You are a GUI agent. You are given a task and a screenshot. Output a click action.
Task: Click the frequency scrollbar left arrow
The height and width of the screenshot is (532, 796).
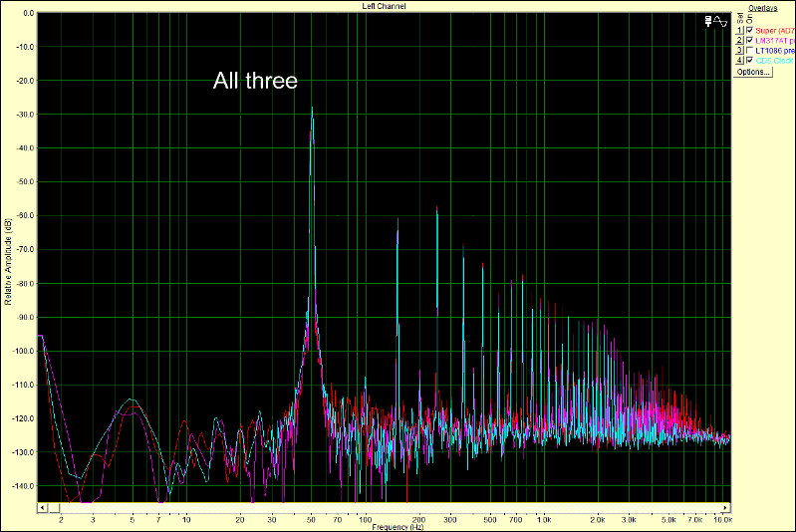pyautogui.click(x=43, y=508)
